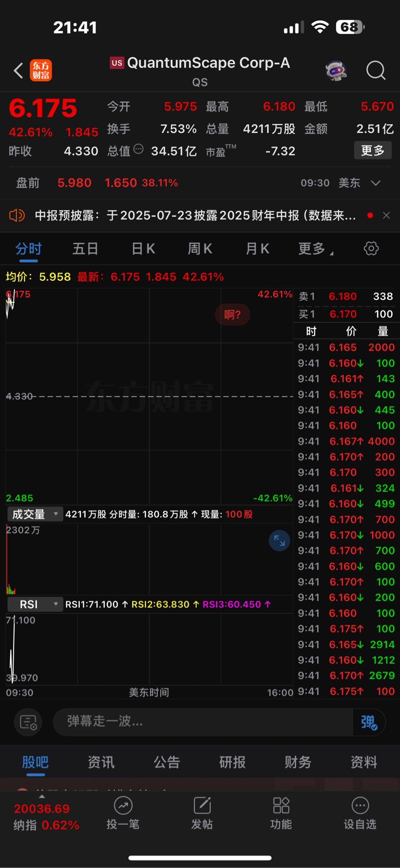400x868 pixels.
Task: Toggle the 弹 danmaku switch
Action: click(369, 722)
